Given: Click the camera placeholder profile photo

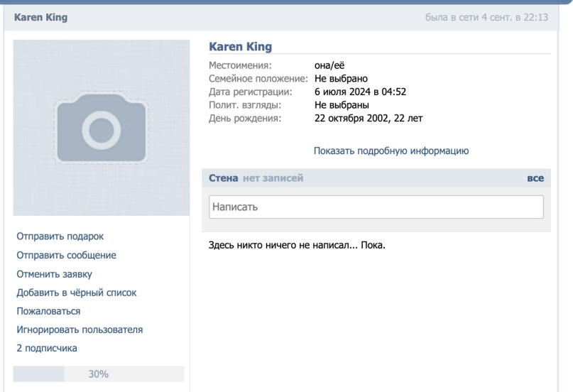Looking at the screenshot, I should pyautogui.click(x=102, y=128).
